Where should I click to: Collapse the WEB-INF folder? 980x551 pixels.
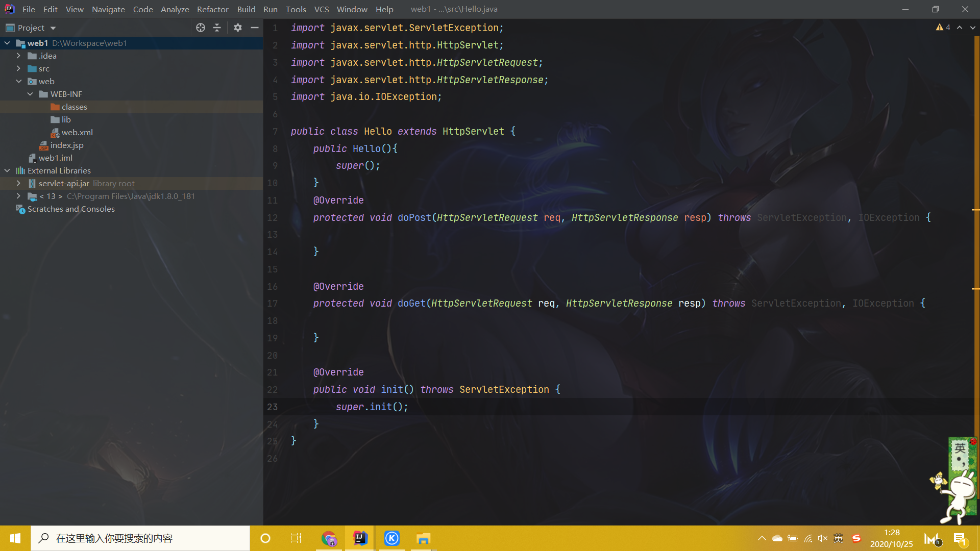[x=30, y=94]
